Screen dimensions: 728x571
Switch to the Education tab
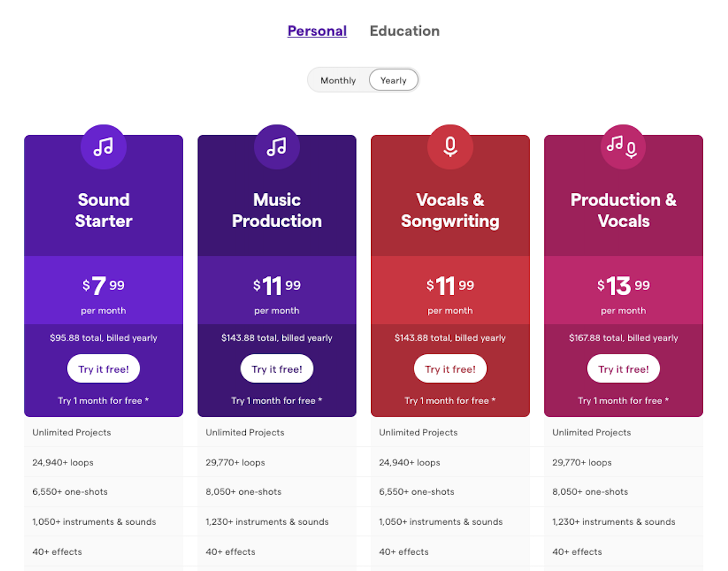404,31
